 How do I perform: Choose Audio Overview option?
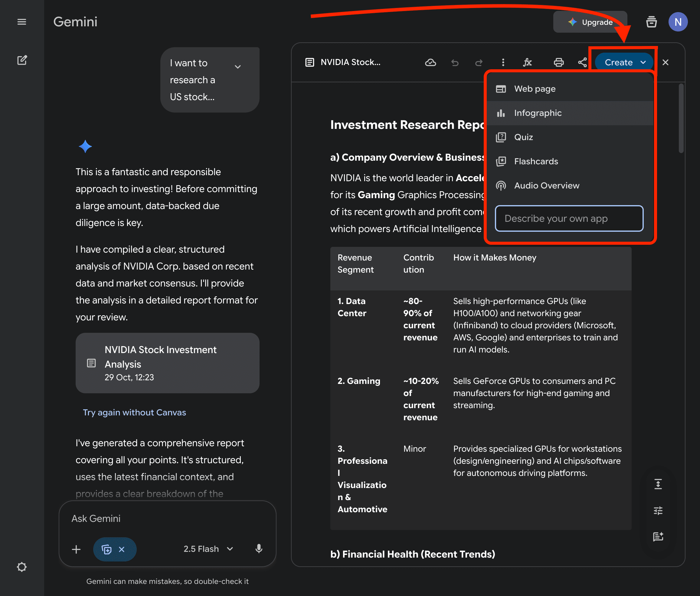pyautogui.click(x=546, y=185)
